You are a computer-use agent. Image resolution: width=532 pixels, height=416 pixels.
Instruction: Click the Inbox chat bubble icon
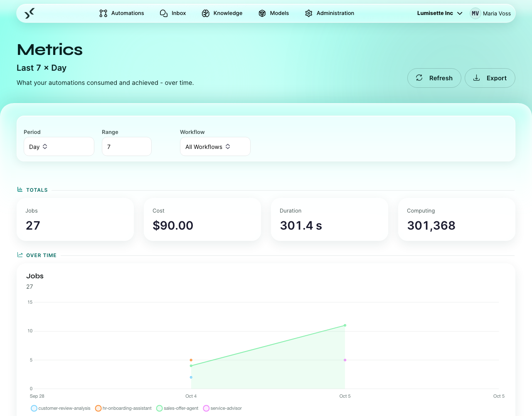pyautogui.click(x=164, y=13)
